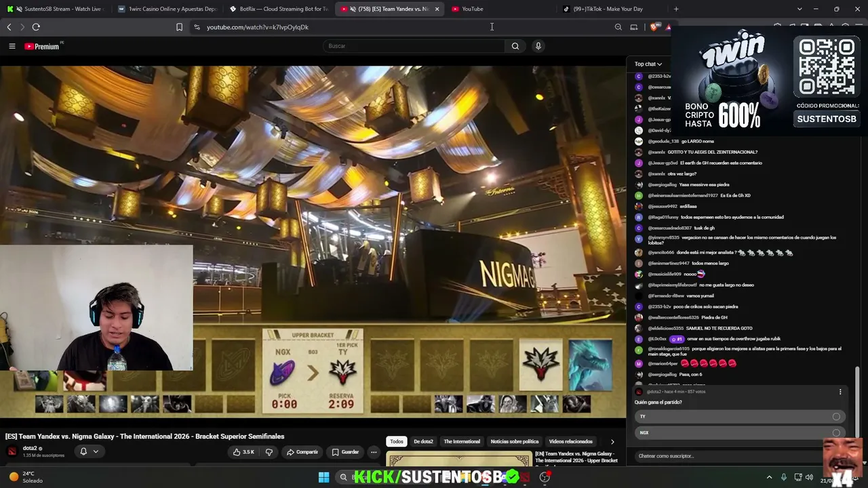Close the active Team Yandex tab
This screenshot has width=868, height=488.
pyautogui.click(x=437, y=9)
